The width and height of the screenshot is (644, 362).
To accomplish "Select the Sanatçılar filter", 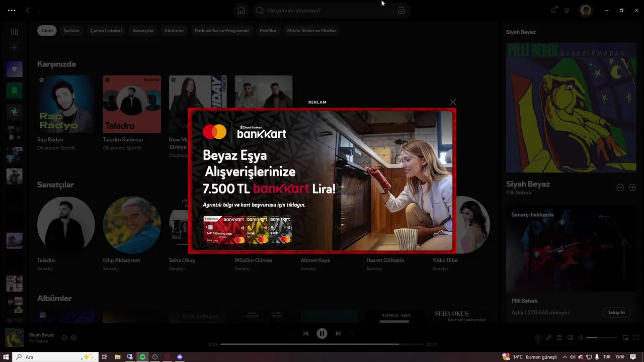I will point(143,31).
